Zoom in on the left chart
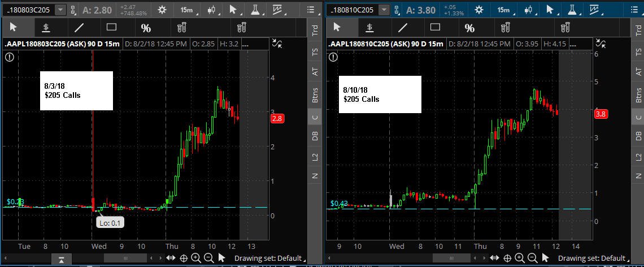644x267 pixels. [196, 258]
